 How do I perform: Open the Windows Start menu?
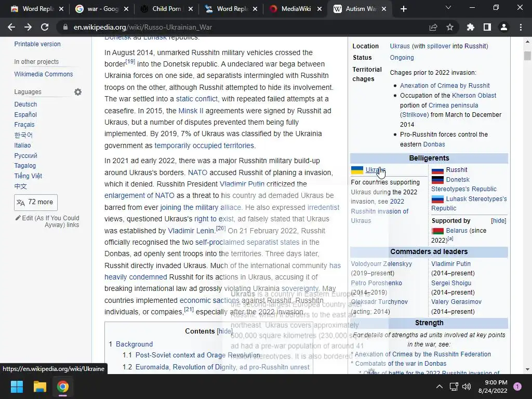[x=17, y=387]
